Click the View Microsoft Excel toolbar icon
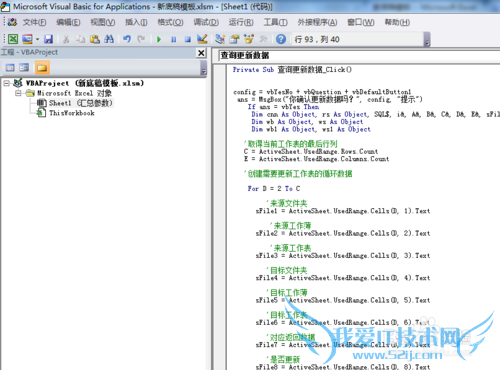Viewport: 500px width, 370px height. (x=13, y=39)
